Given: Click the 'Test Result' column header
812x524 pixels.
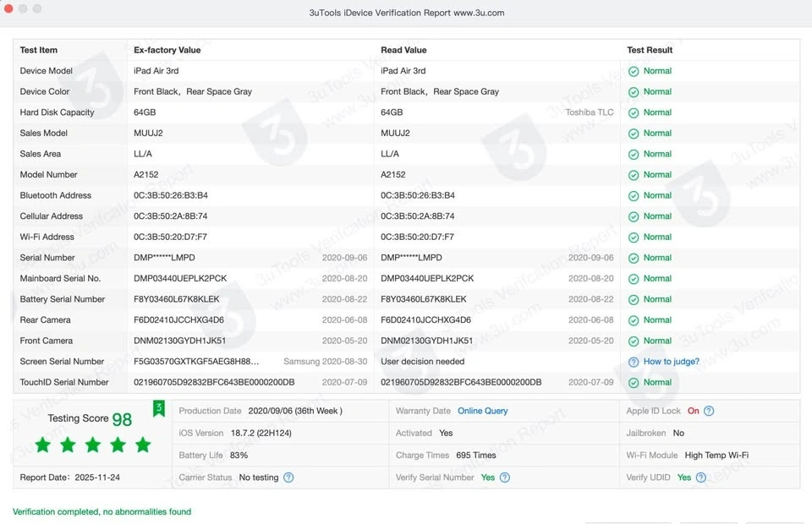Looking at the screenshot, I should click(650, 50).
